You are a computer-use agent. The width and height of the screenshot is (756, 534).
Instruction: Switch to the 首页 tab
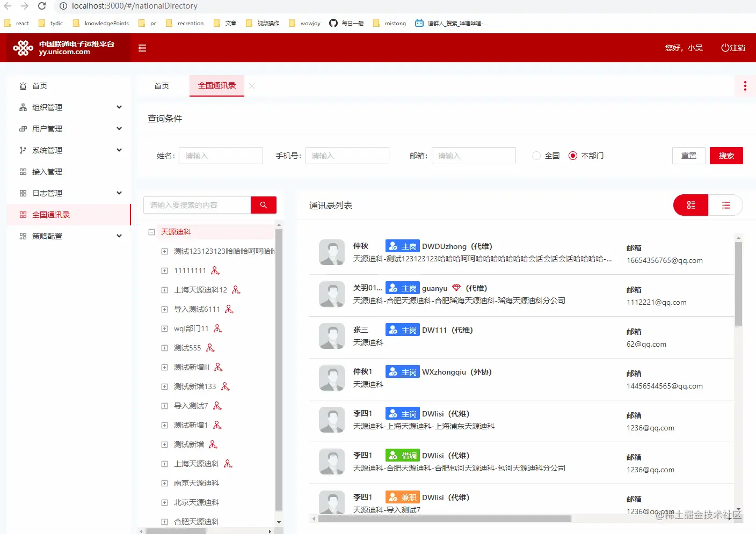pos(162,85)
